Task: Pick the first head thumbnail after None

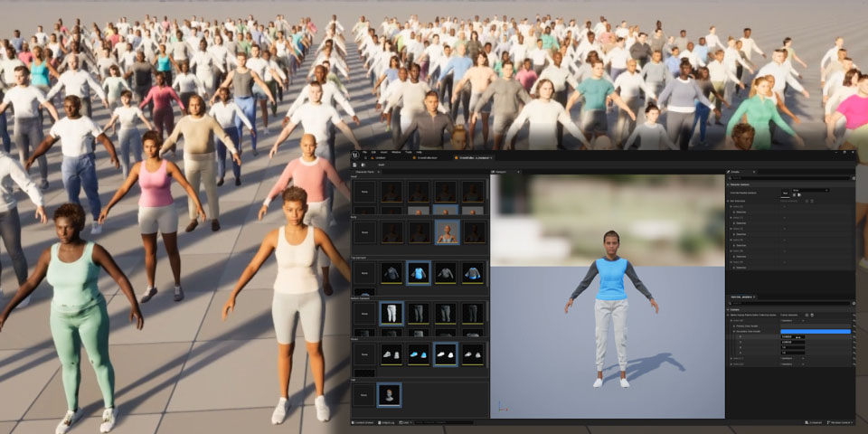Action: (392, 192)
